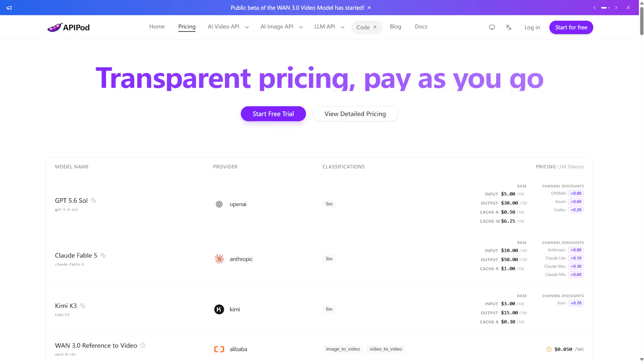644x362 pixels.
Task: Click the banner carousel pagination indicator
Action: [605, 8]
